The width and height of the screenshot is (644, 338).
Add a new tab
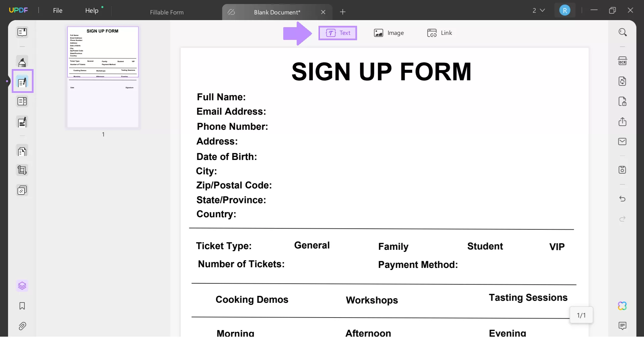coord(343,12)
